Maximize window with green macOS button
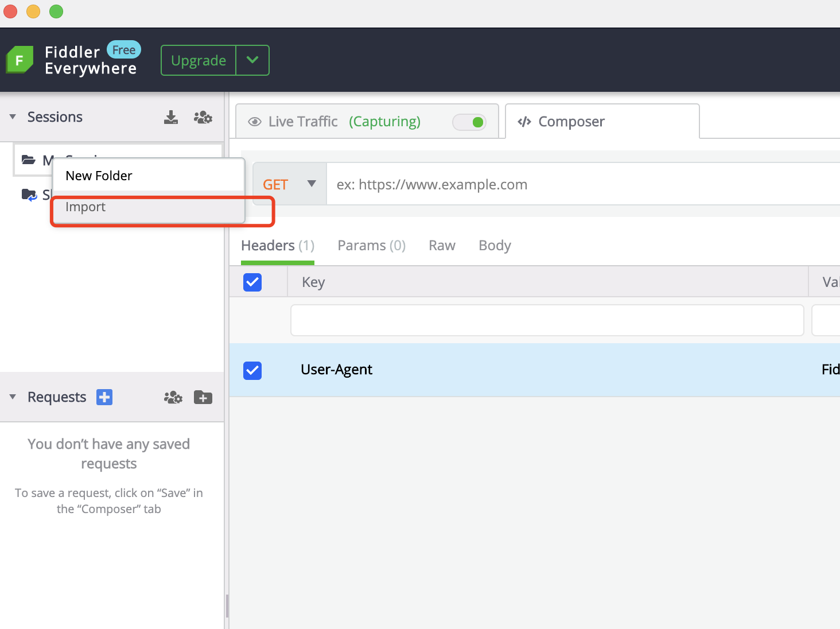 point(56,11)
